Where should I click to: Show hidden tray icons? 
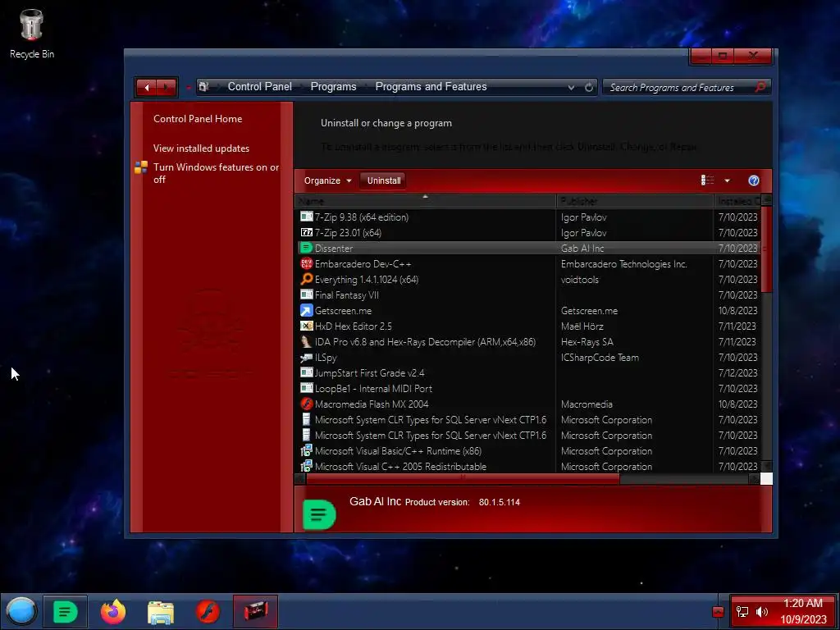click(718, 612)
